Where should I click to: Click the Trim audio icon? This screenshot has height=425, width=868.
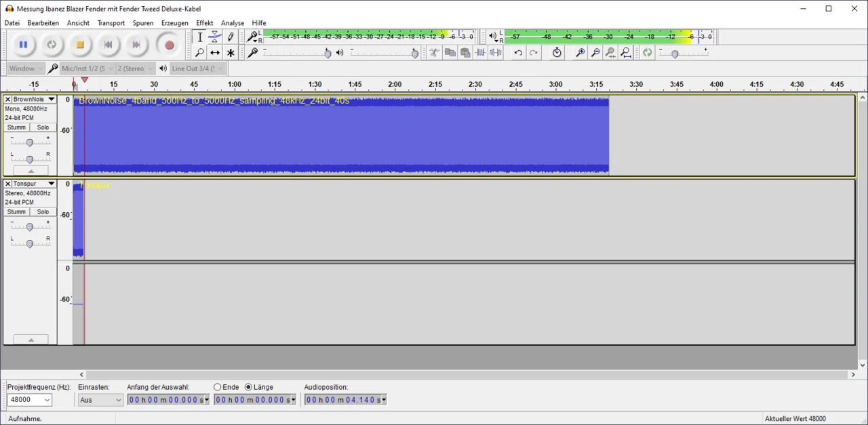(x=481, y=53)
